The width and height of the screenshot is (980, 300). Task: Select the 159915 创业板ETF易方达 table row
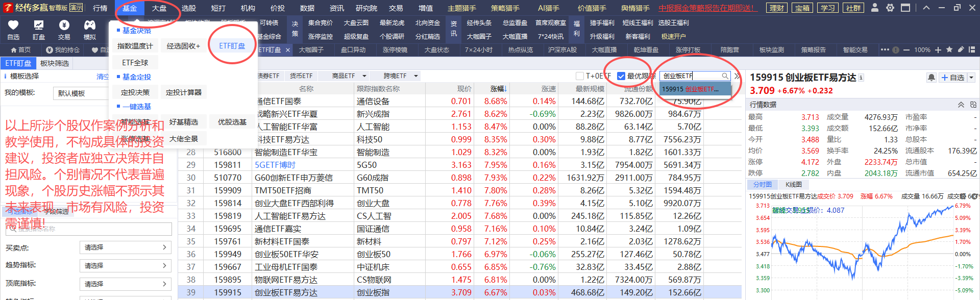[460, 292]
